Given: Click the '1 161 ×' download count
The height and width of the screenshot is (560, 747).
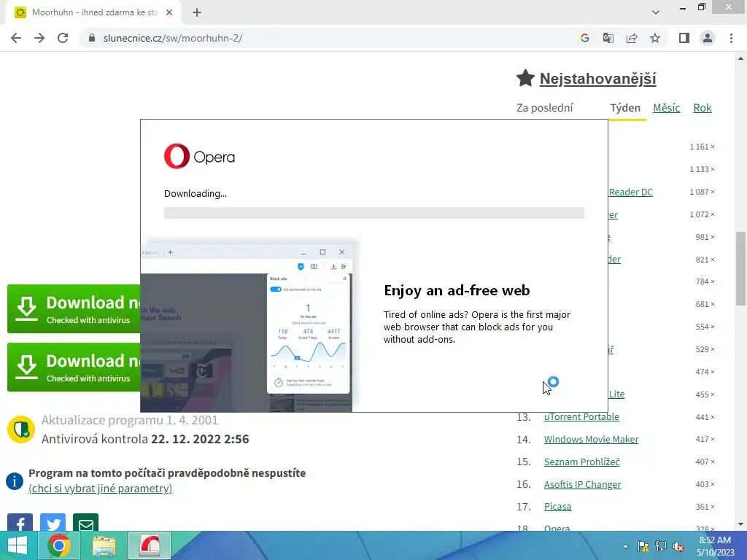Looking at the screenshot, I should 702,147.
